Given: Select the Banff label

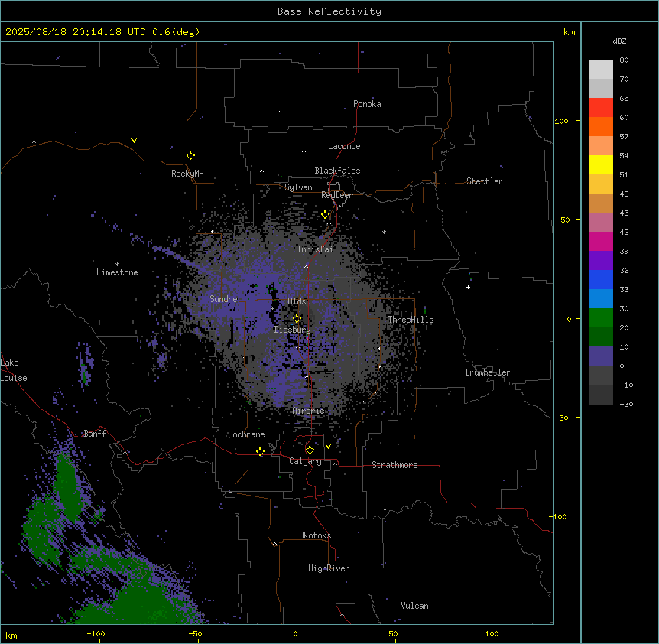Looking at the screenshot, I should tap(95, 434).
